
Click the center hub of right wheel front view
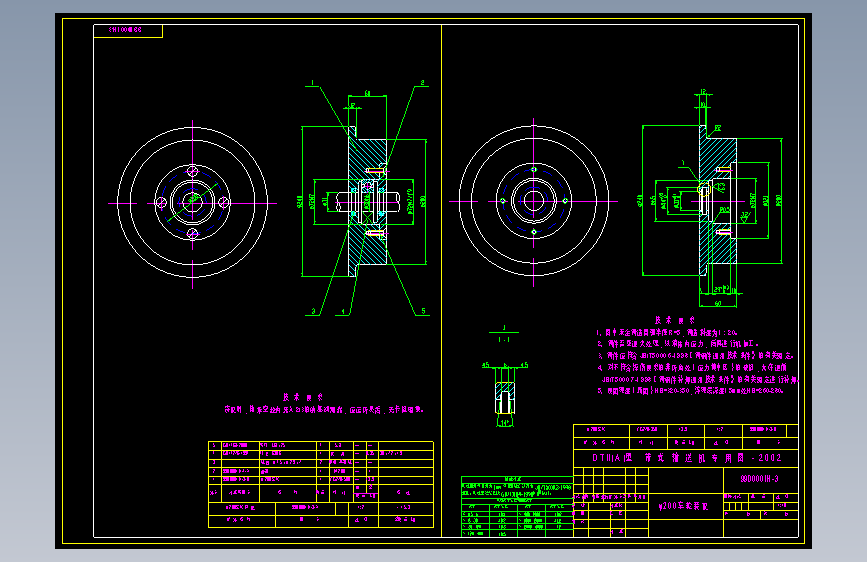click(x=534, y=201)
